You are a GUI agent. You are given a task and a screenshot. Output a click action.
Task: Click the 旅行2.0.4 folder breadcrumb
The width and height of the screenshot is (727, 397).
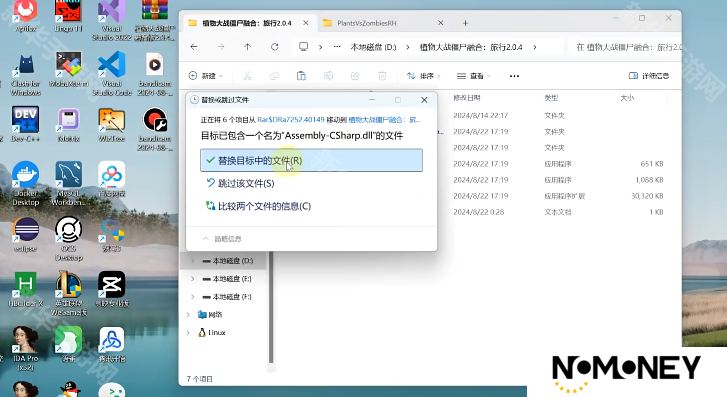pos(471,47)
